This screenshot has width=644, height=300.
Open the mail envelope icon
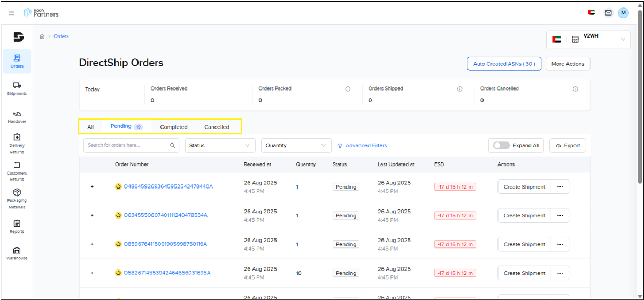tap(608, 13)
